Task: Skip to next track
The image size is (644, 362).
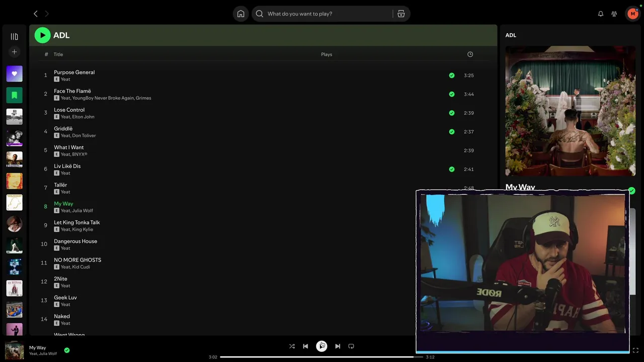Action: 338,346
